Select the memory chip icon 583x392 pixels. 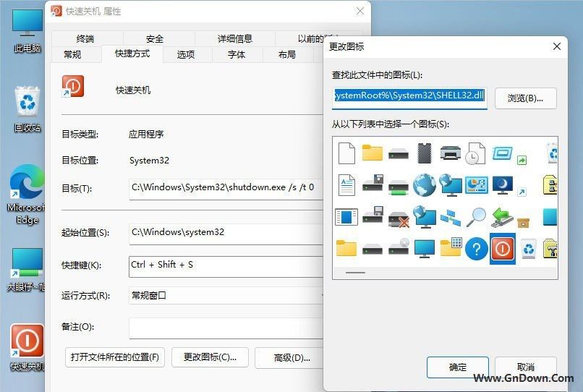coord(425,153)
